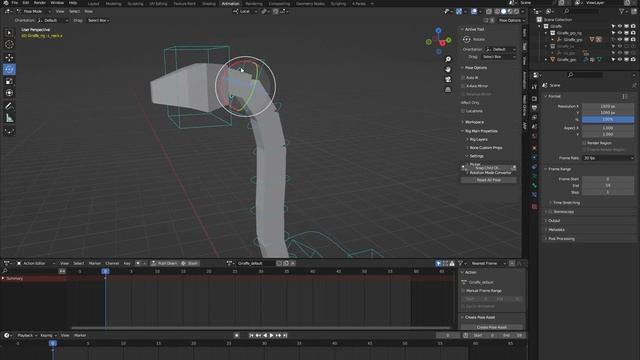
Task: Enable the Auto IK checkbox
Action: tap(463, 78)
